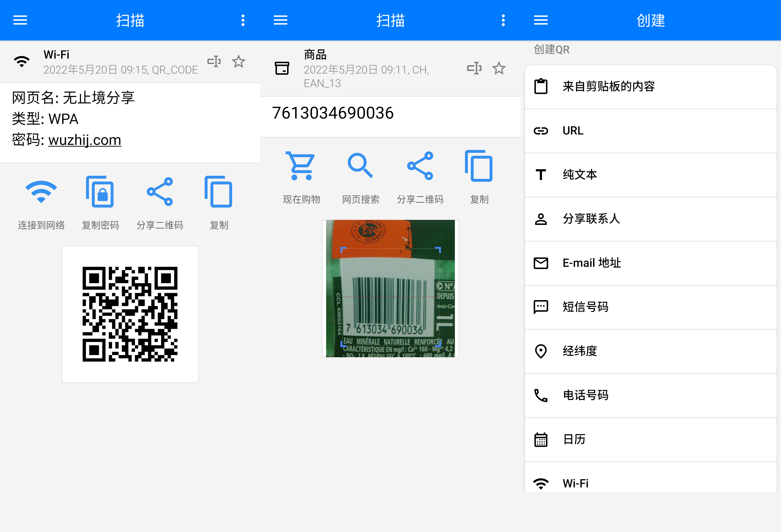The image size is (781, 532).
Task: Open hamburger menu on left scan screen
Action: click(20, 20)
